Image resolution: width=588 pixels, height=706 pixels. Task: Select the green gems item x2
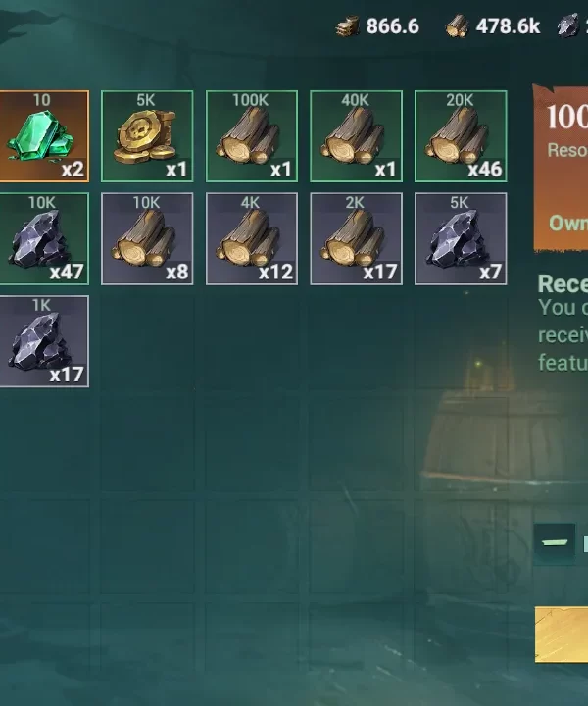(44, 136)
